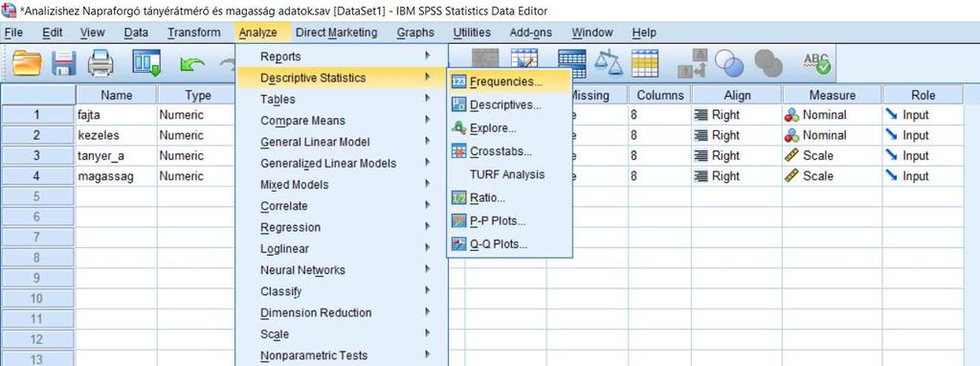
Task: Click the Type column header
Action: pyautogui.click(x=198, y=95)
